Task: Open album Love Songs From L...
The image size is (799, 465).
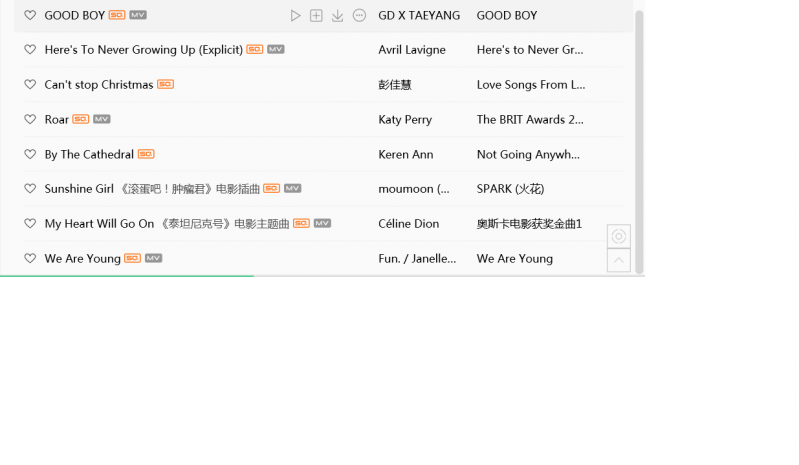Action: (531, 85)
